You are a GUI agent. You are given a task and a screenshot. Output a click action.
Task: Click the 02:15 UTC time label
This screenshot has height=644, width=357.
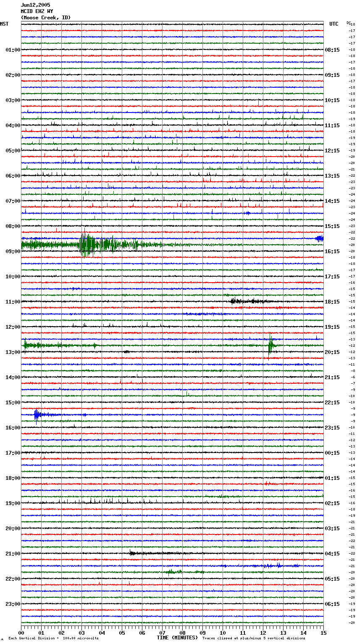(x=332, y=503)
